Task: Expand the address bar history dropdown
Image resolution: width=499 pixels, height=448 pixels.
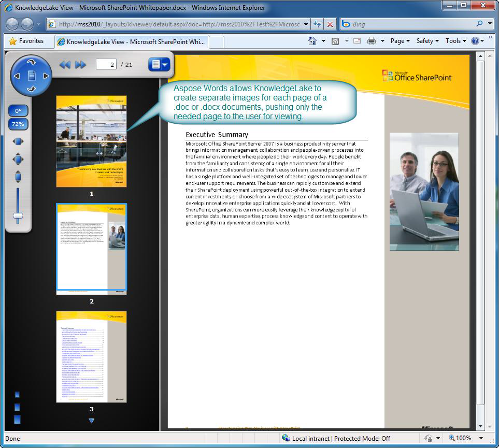Action: coord(306,24)
